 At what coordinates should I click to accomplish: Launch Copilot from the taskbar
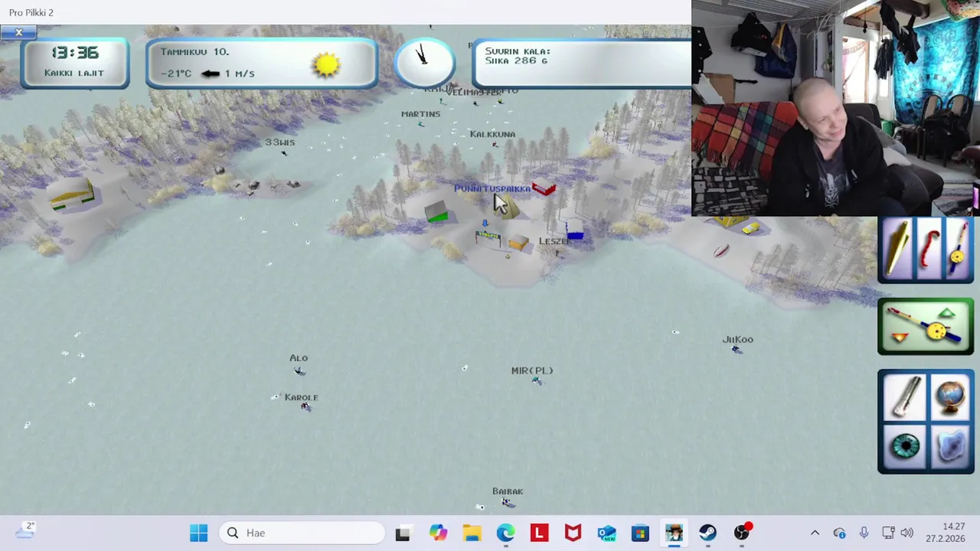pyautogui.click(x=438, y=533)
